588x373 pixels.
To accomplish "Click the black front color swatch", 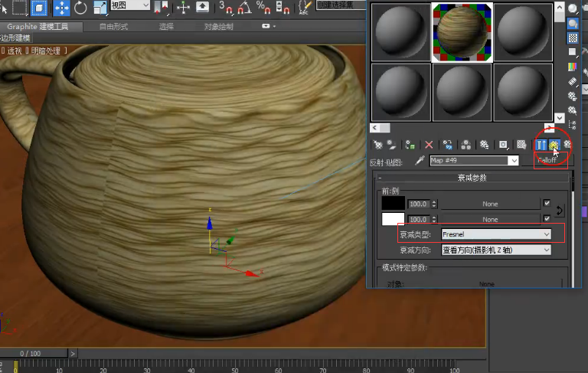I will pos(394,204).
